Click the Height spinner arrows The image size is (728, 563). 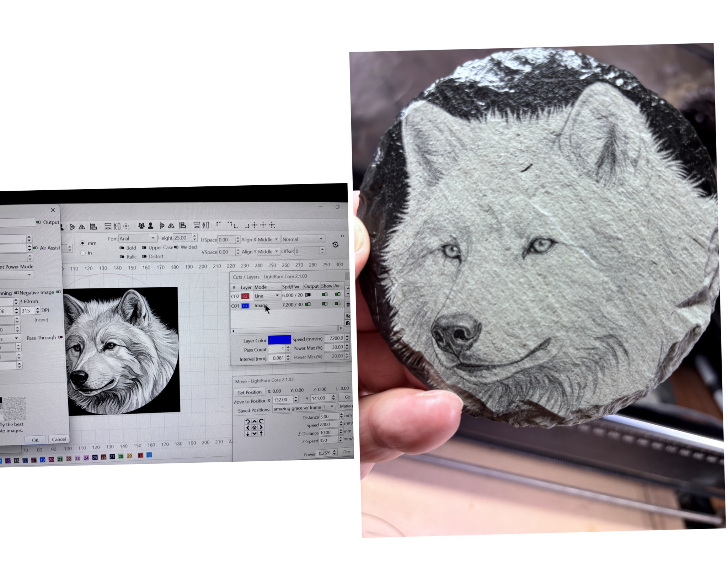coord(194,238)
